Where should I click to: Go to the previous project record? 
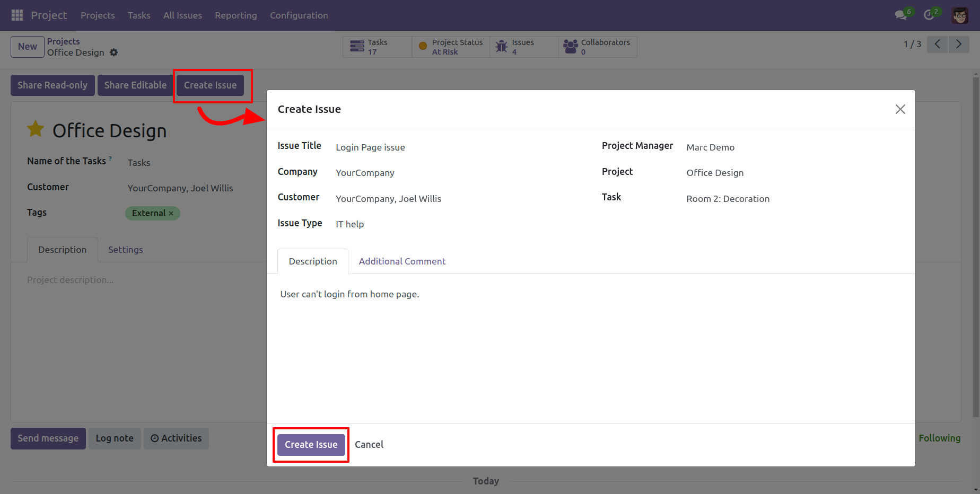tap(938, 44)
